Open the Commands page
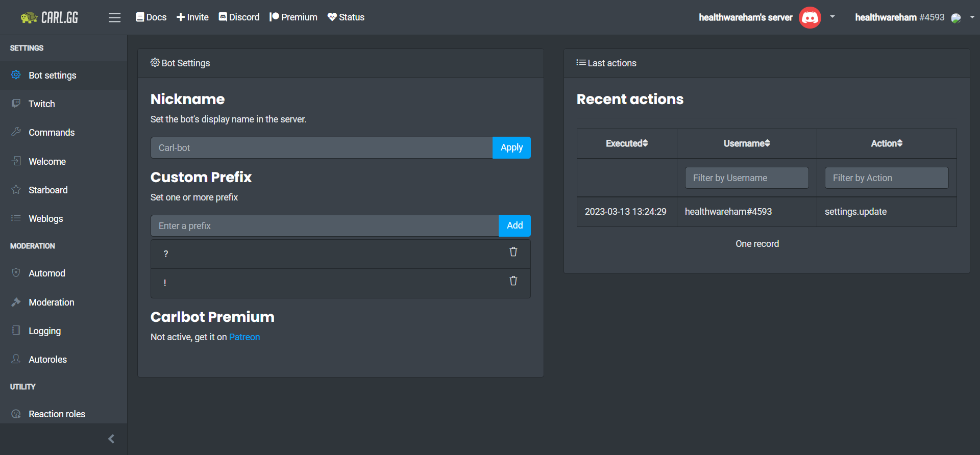This screenshot has height=455, width=980. point(63,133)
